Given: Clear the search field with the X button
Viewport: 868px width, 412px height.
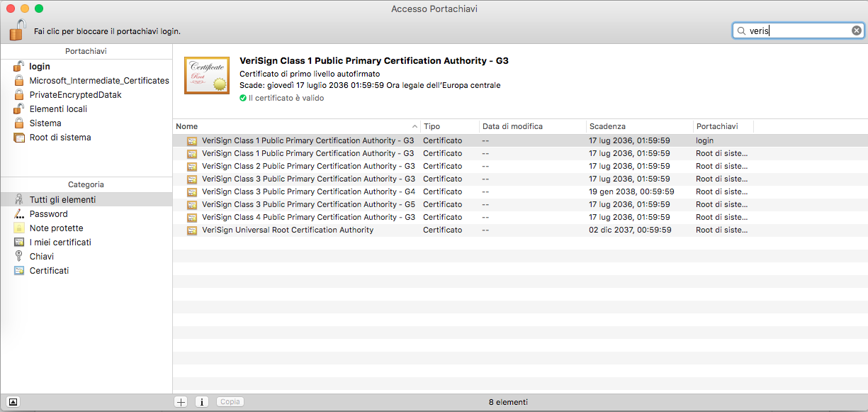Looking at the screenshot, I should 856,30.
